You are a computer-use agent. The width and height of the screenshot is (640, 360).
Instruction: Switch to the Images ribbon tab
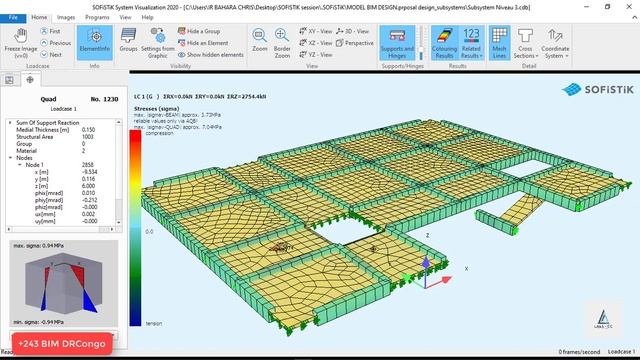coord(66,18)
